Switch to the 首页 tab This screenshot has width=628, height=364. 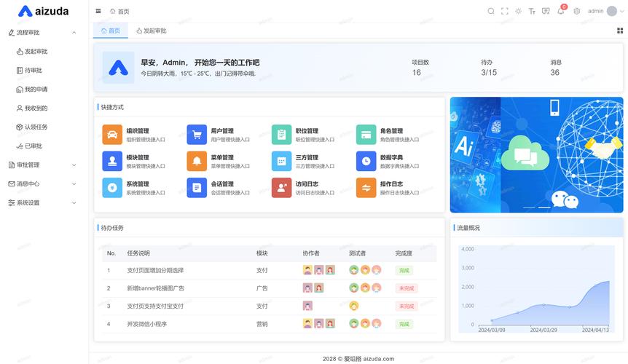pos(111,31)
